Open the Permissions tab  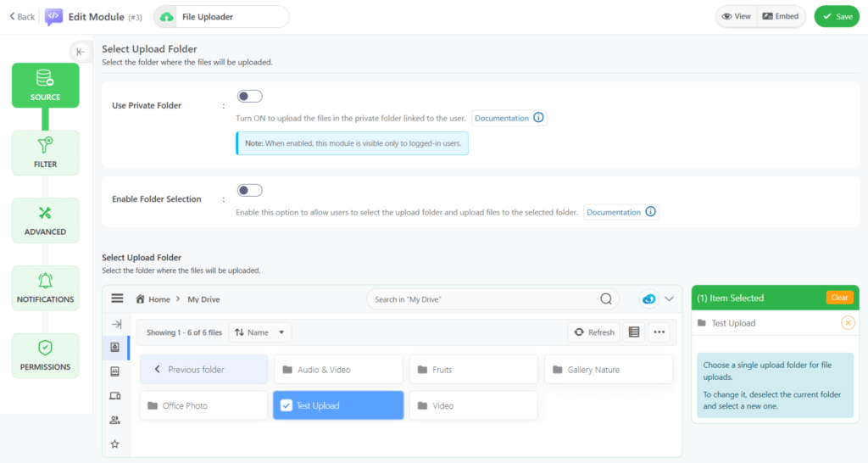pos(45,355)
